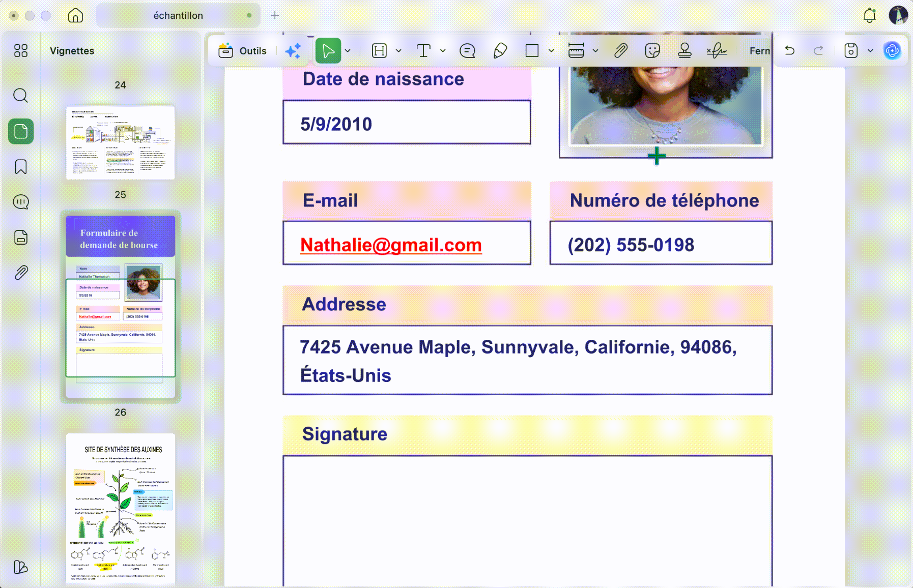
Task: Open the signature tool
Action: pyautogui.click(x=717, y=50)
